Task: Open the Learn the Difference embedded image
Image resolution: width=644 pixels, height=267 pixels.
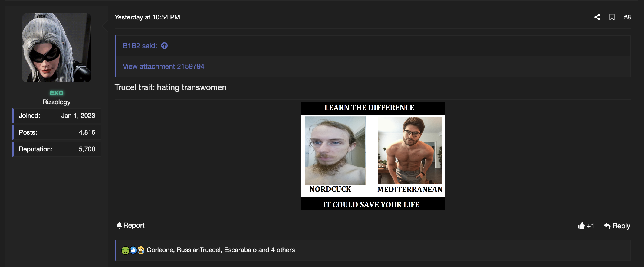Action: [373, 155]
